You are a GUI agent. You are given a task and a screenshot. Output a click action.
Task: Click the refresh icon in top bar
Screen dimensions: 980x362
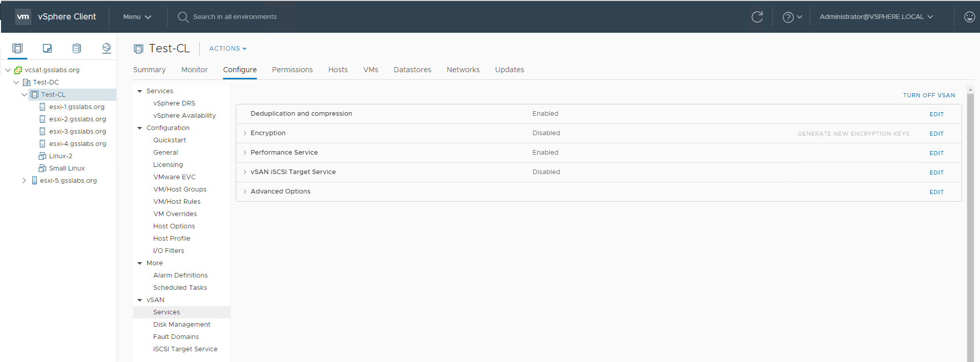pos(757,17)
